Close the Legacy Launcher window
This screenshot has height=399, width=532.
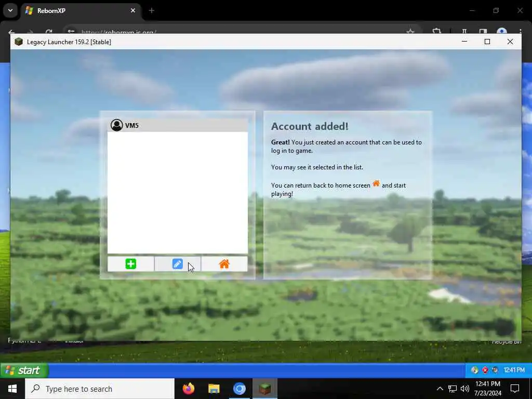510,42
